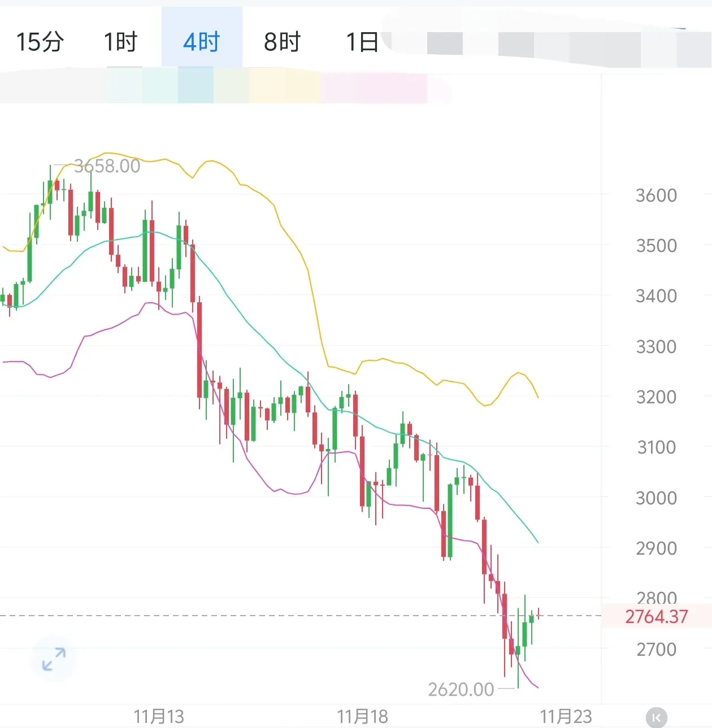Click the most recent small red candlestick
Image resolution: width=712 pixels, height=728 pixels.
click(x=539, y=614)
